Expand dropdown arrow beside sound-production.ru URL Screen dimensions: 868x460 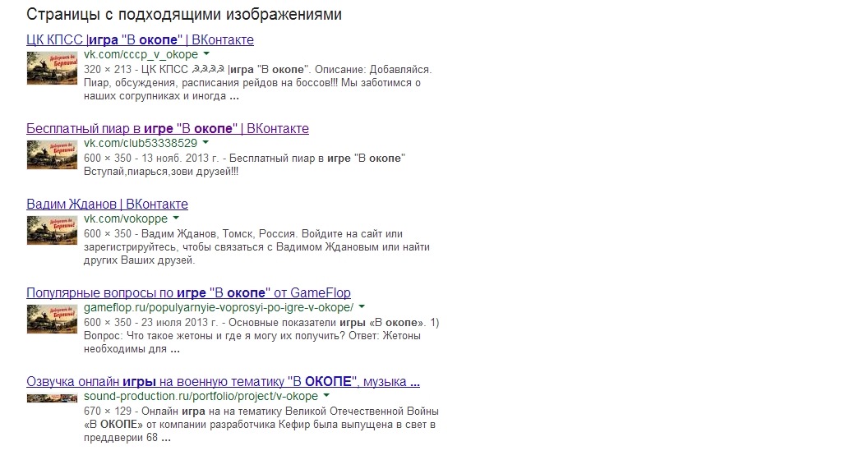[326, 396]
